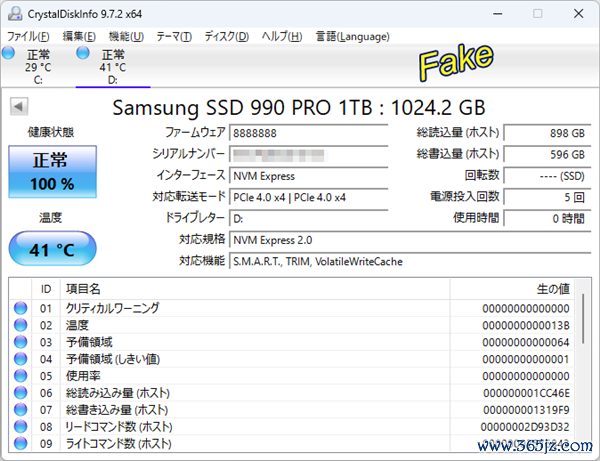The image size is (600, 461).
Task: Click status orb for row 05 使用率
Action: tap(21, 376)
